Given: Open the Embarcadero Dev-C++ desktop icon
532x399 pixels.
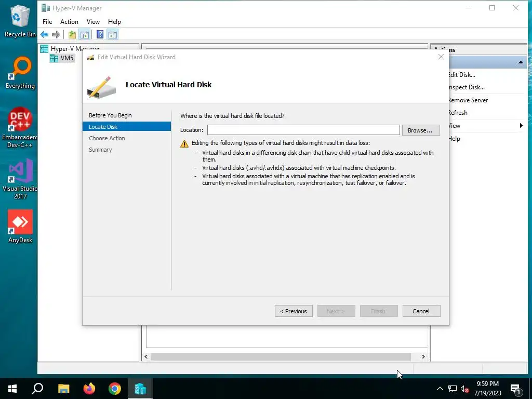Looking at the screenshot, I should point(20,128).
